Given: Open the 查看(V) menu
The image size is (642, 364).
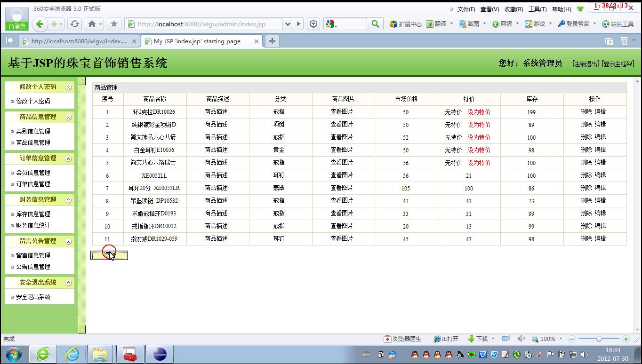Looking at the screenshot, I should pyautogui.click(x=490, y=9).
